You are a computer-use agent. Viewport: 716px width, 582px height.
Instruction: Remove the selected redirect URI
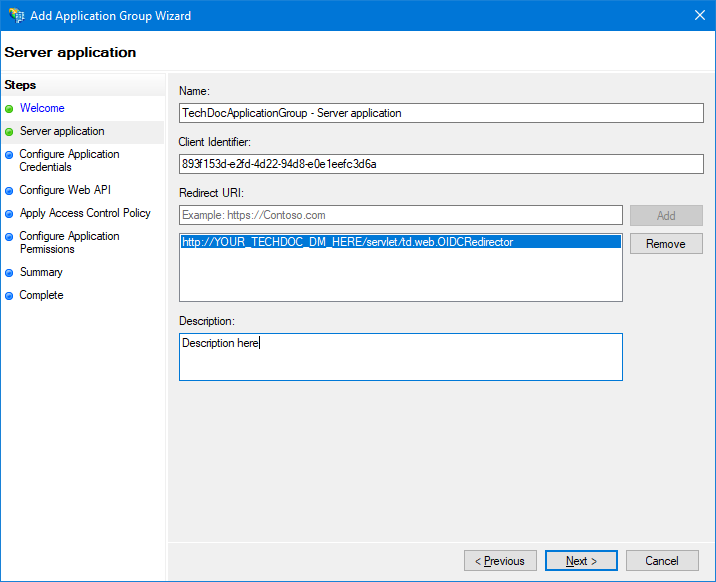[x=666, y=244]
